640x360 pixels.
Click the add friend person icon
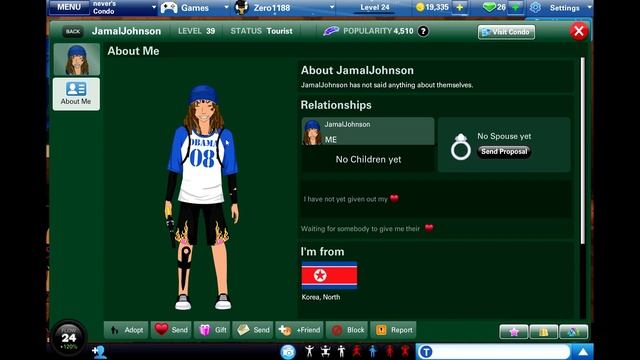pos(99,351)
